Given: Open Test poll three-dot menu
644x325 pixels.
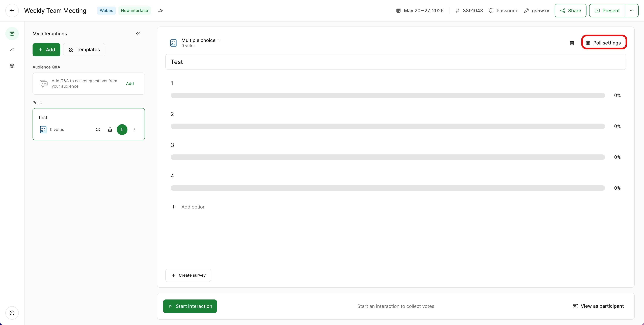Looking at the screenshot, I should coord(134,130).
